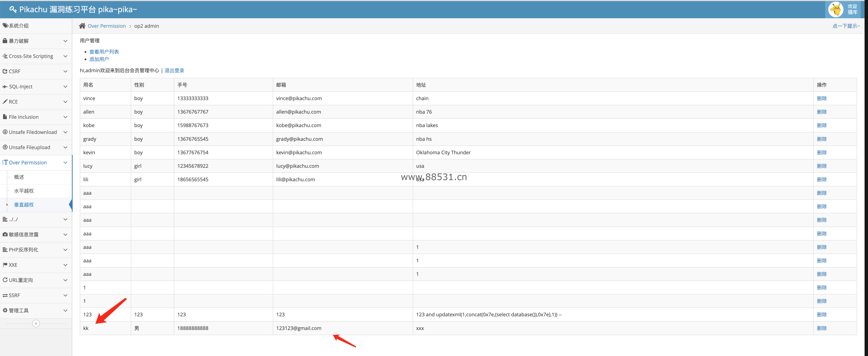Click the ../../ list icon
868x356 pixels.
tap(5, 219)
